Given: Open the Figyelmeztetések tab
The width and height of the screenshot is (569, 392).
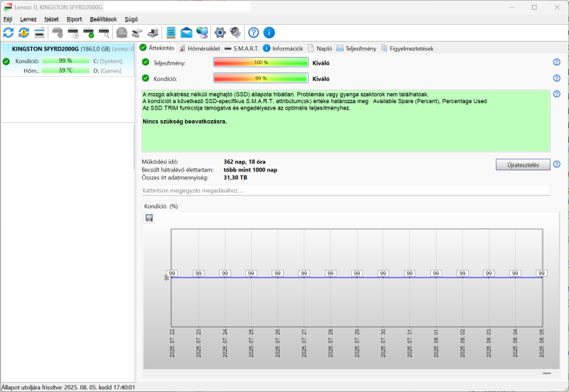Looking at the screenshot, I should 407,48.
